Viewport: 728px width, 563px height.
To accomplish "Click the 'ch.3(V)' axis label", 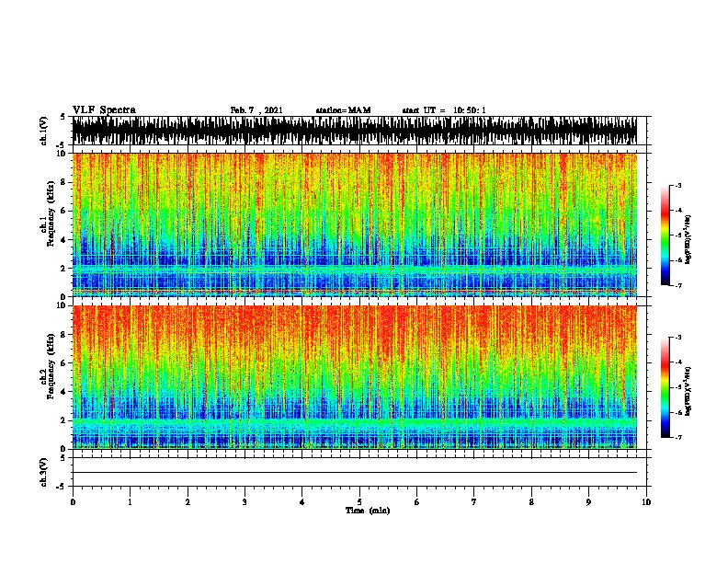I will tap(44, 472).
